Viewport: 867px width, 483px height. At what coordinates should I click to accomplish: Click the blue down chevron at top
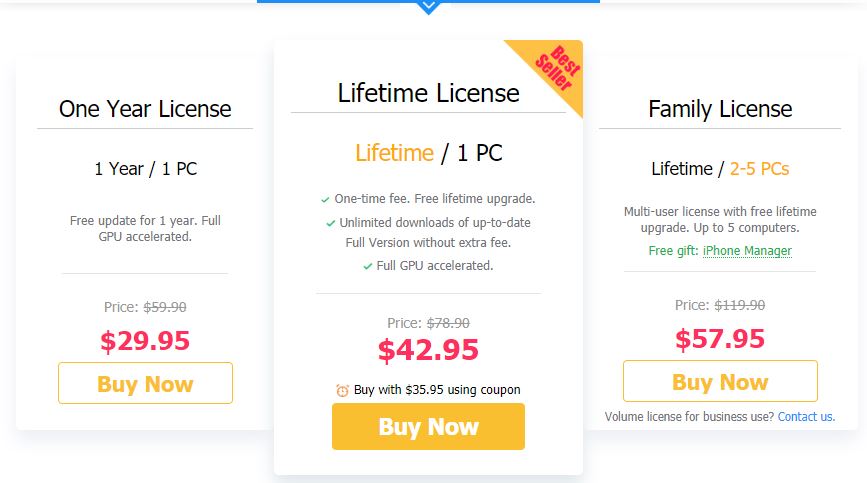[428, 6]
